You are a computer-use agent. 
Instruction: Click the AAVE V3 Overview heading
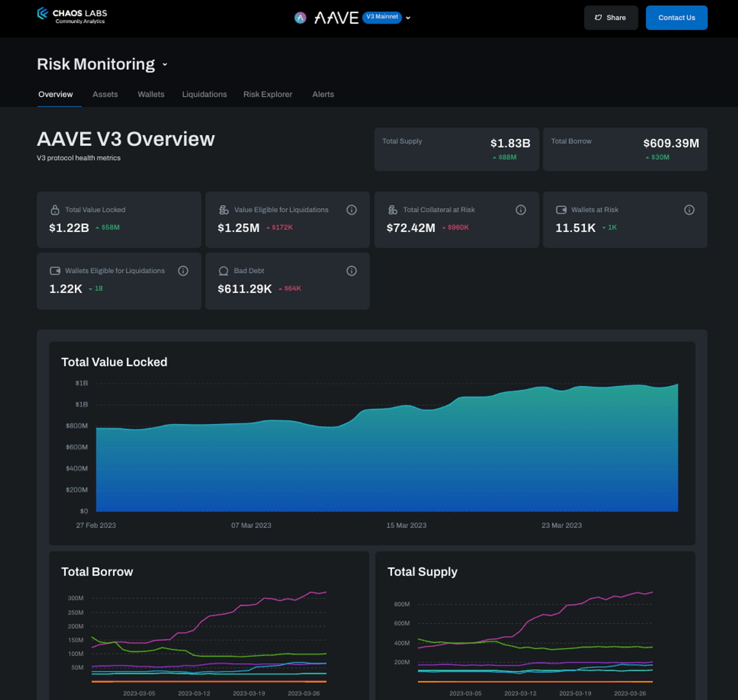click(126, 139)
